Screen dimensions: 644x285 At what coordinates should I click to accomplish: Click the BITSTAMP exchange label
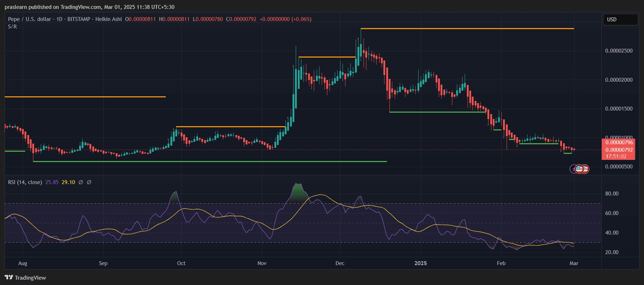79,19
